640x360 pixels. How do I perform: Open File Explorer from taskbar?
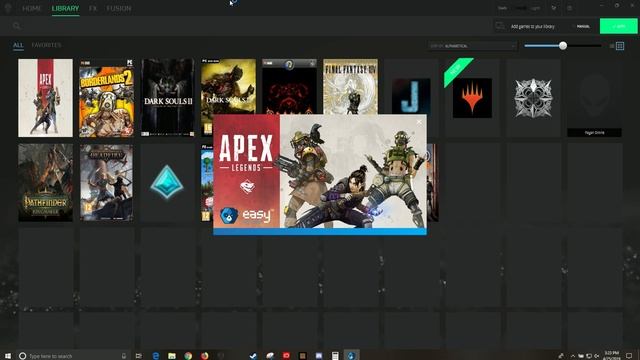coord(172,356)
